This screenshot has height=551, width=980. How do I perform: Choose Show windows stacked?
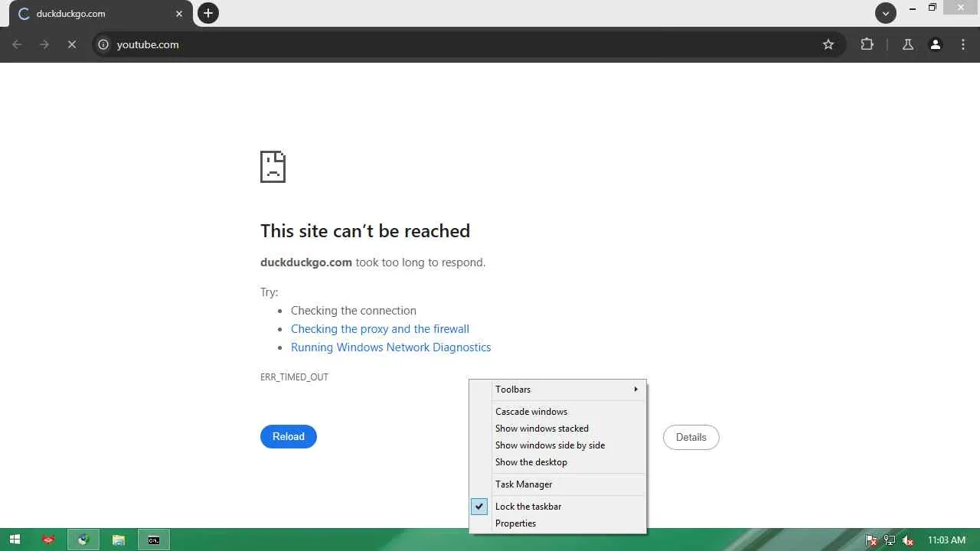[557, 429]
